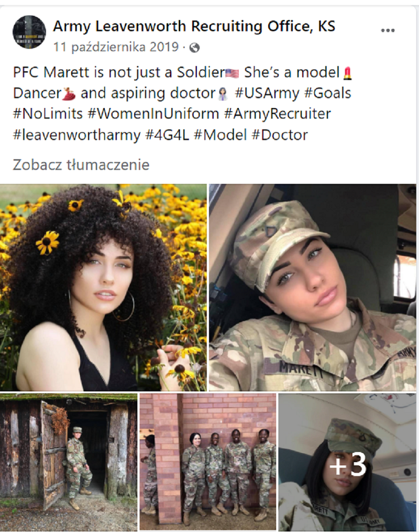
Task: Click the page's round profile picture
Action: point(29,32)
